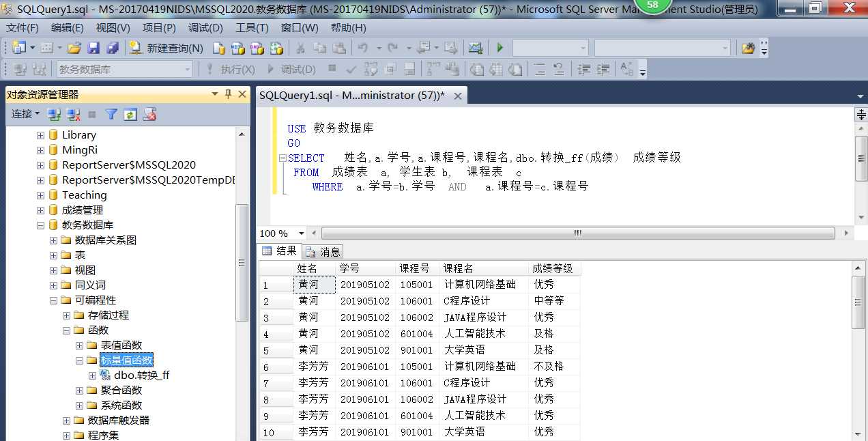Switch to the 消息 tab
This screenshot has width=868, height=441.
(324, 252)
